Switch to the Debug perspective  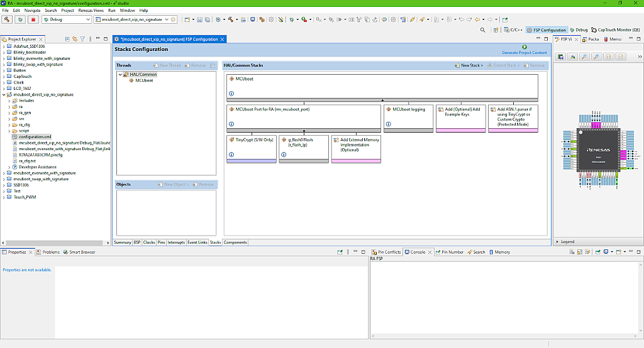click(578, 30)
